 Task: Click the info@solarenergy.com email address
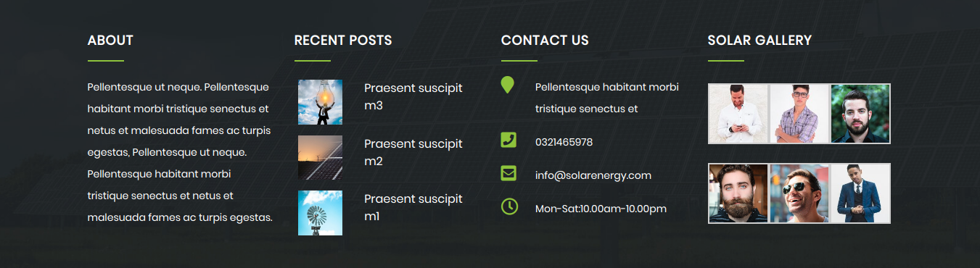tap(593, 175)
